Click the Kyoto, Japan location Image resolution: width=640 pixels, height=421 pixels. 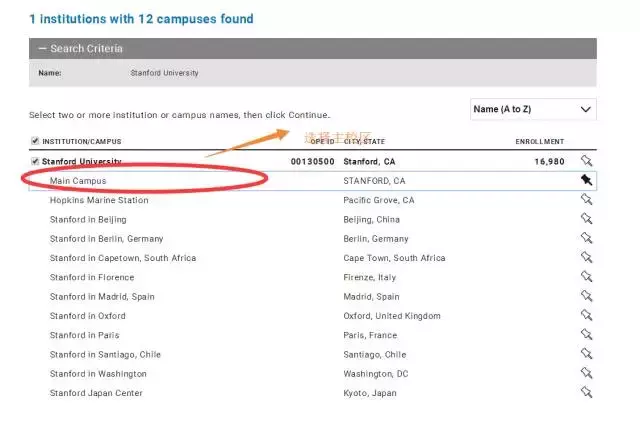(x=370, y=393)
